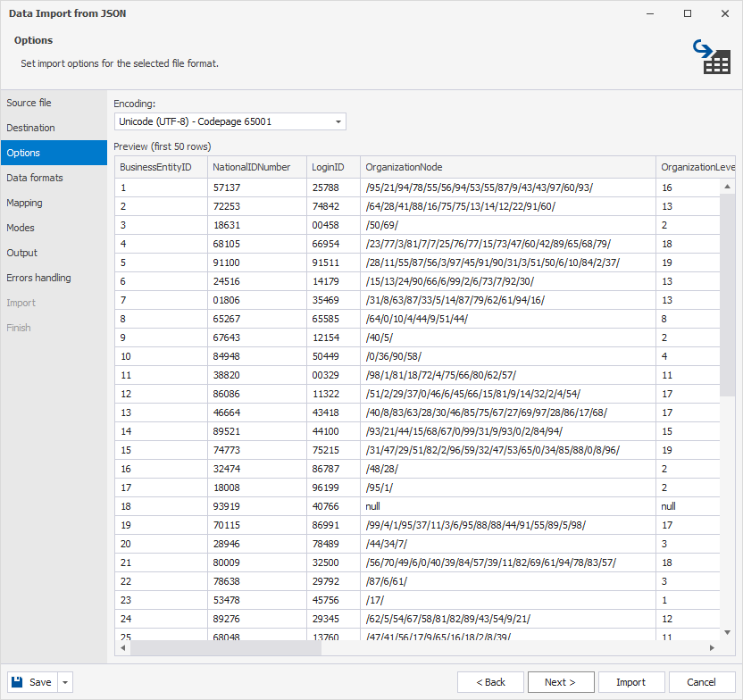743x700 pixels.
Task: Click the LoginID column header
Action: pos(334,167)
